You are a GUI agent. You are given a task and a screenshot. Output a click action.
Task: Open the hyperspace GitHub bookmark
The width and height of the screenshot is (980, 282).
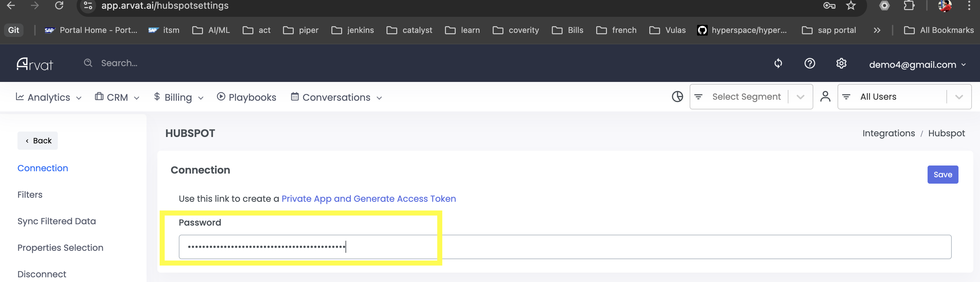coord(741,30)
